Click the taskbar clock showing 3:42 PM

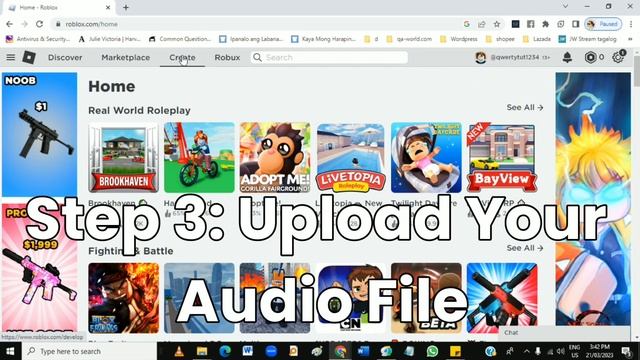coord(600,351)
